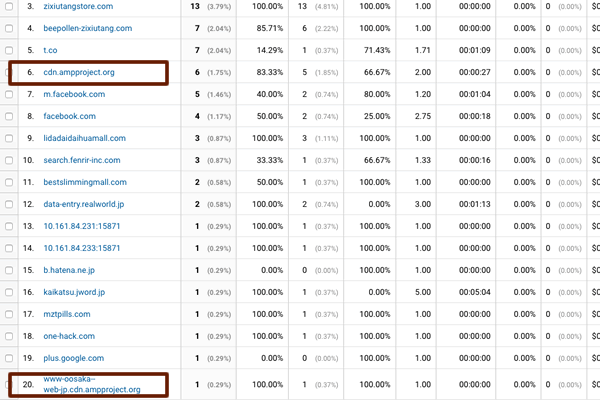Click the 00:01:13 duration in data-entry.realworld.jp row

click(x=474, y=204)
